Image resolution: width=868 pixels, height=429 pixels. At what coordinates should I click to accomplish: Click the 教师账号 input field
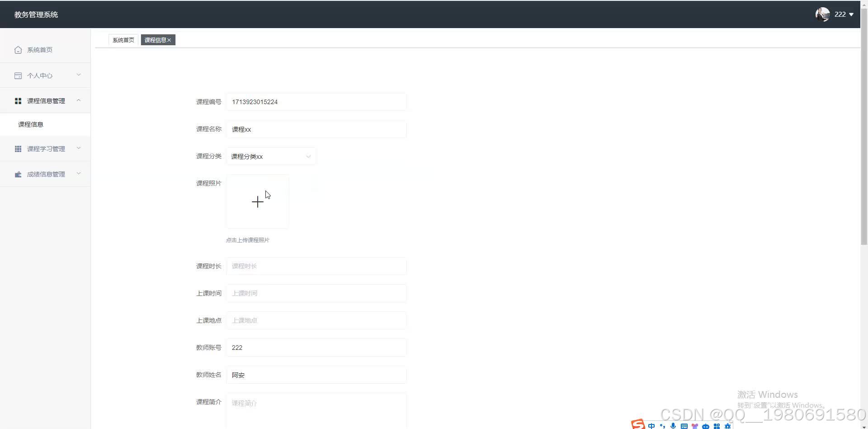point(316,348)
